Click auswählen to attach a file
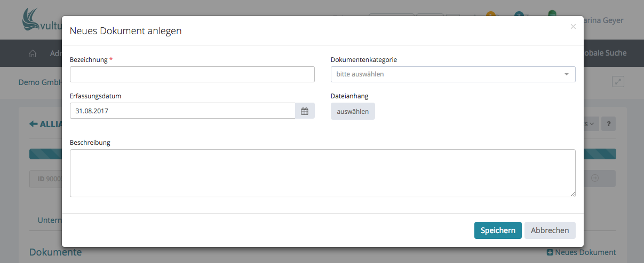This screenshot has width=644, height=263. 353,111
